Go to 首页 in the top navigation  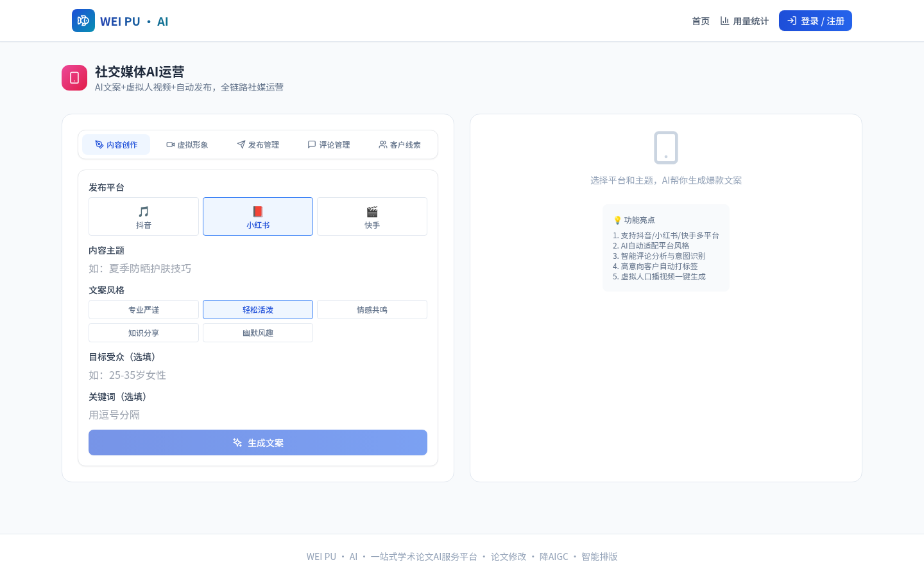click(x=701, y=21)
